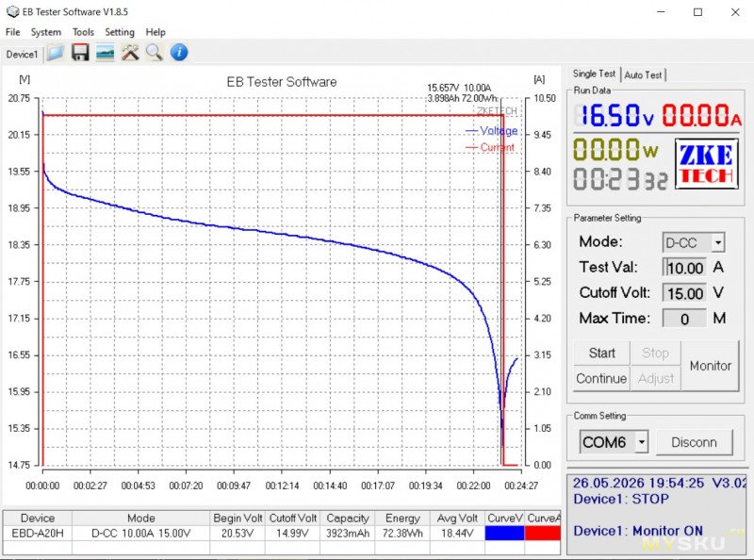Viewport: 754px width, 560px height.
Task: Click the picture export toolbar icon
Action: coord(106,53)
